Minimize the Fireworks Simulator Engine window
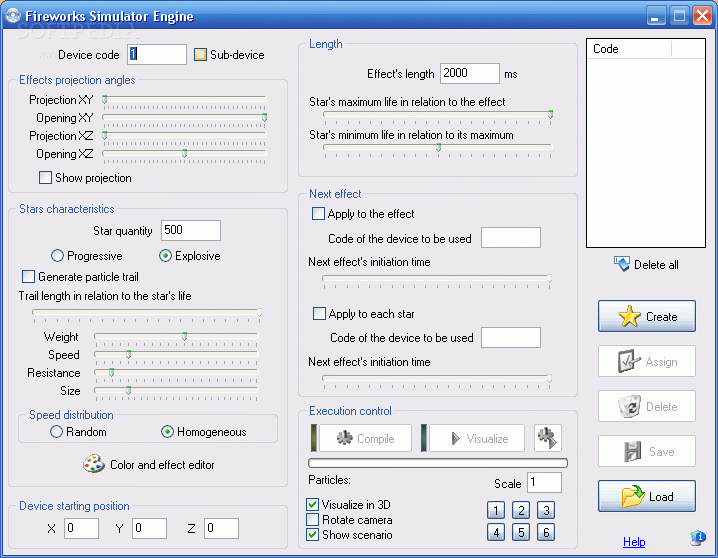The width and height of the screenshot is (718, 558). click(x=656, y=16)
